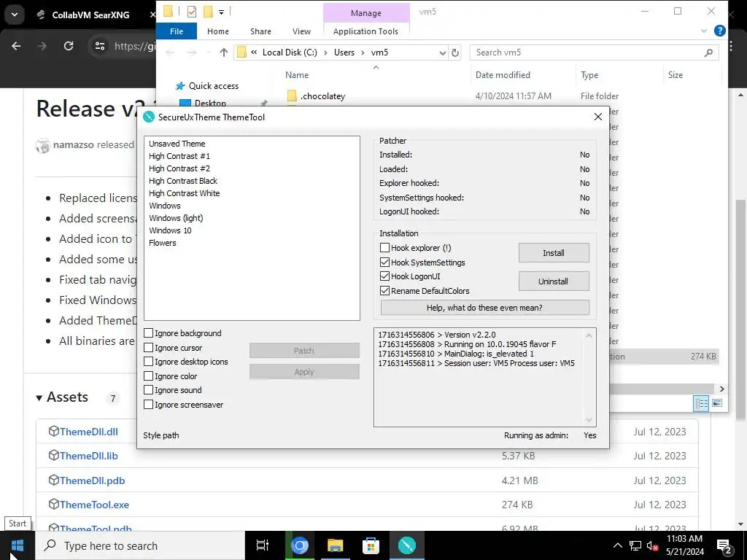Select the Flowers theme
The height and width of the screenshot is (560, 747).
point(163,243)
